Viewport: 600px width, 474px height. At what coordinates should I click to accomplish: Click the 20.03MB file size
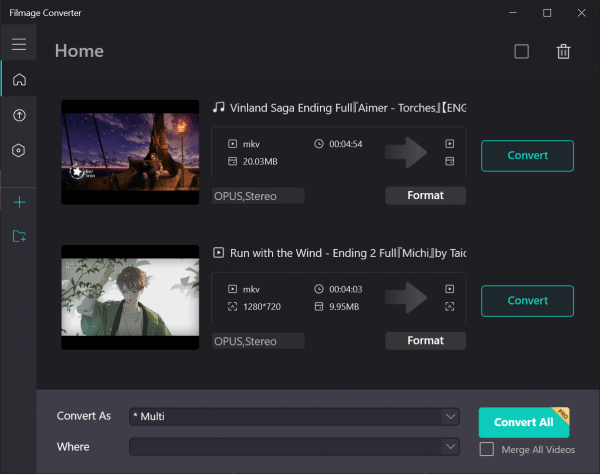260,161
